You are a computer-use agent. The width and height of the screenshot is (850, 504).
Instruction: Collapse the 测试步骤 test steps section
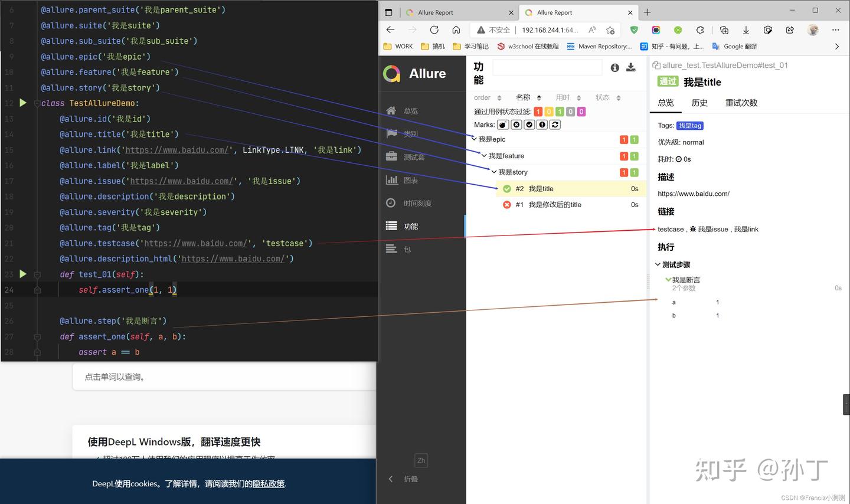658,265
